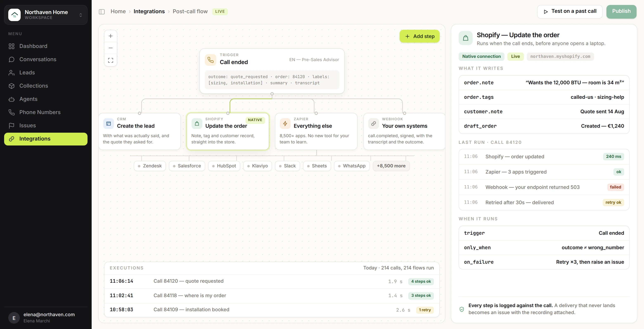Image resolution: width=644 pixels, height=329 pixels.
Task: Open execution Call 84109 — installation booked
Action: tap(271, 310)
